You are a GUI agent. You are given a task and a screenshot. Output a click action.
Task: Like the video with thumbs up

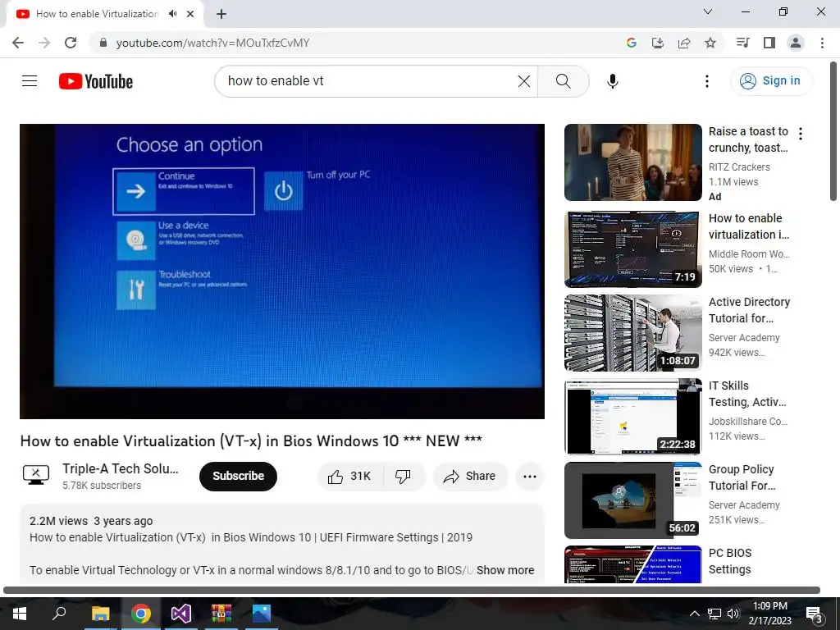pyautogui.click(x=350, y=476)
